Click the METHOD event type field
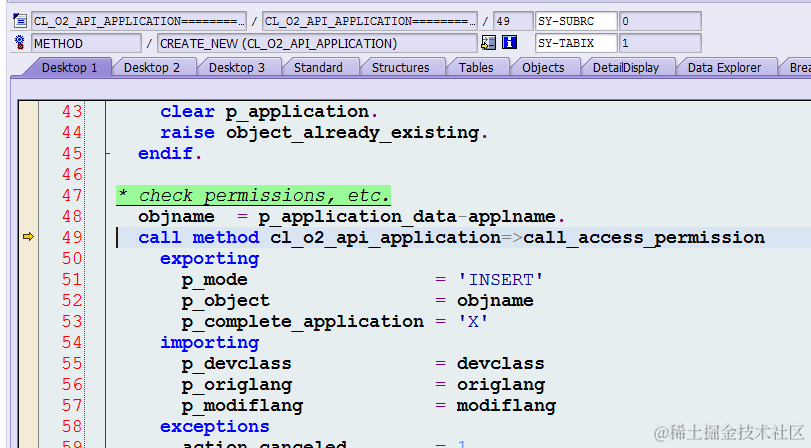811x448 pixels. point(86,43)
